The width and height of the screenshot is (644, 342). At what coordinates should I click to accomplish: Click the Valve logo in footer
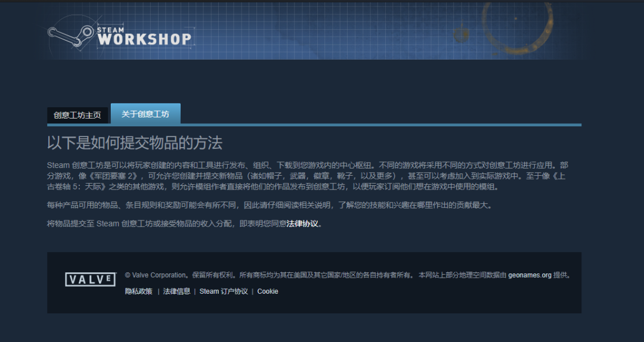[91, 279]
